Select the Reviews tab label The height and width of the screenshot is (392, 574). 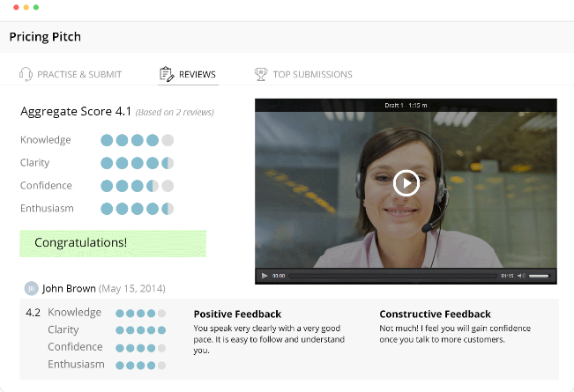198,74
